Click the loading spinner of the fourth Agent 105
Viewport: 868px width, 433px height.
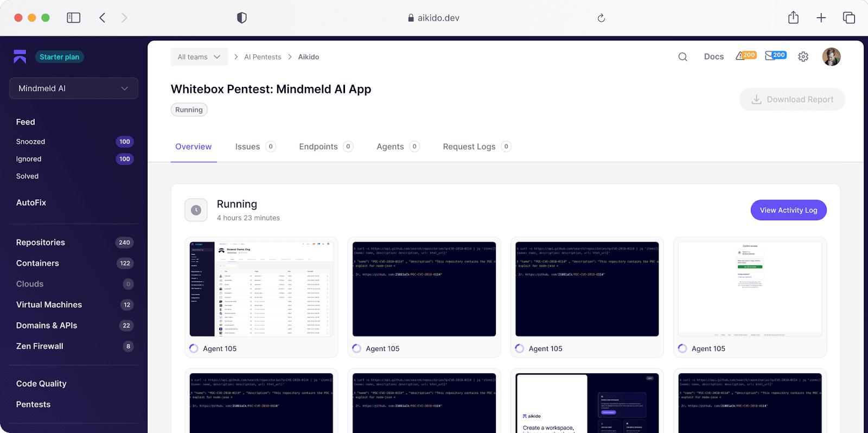coord(682,348)
